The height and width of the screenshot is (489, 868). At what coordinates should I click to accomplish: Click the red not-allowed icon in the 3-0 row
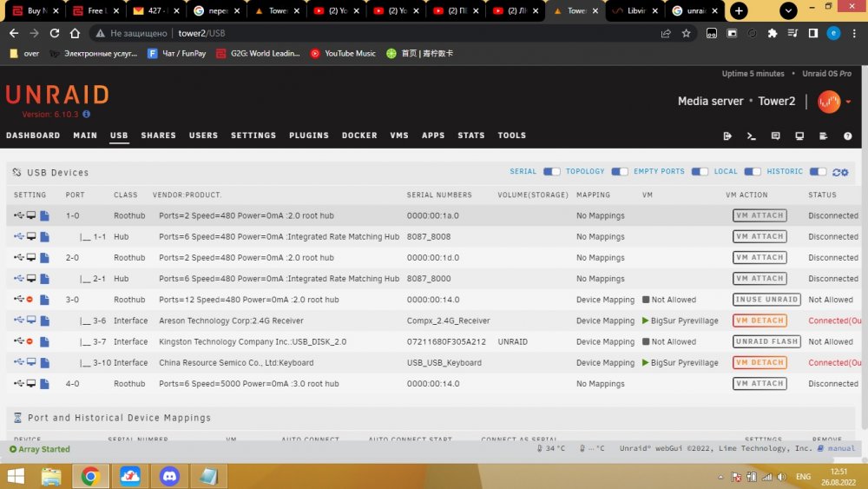(x=30, y=300)
